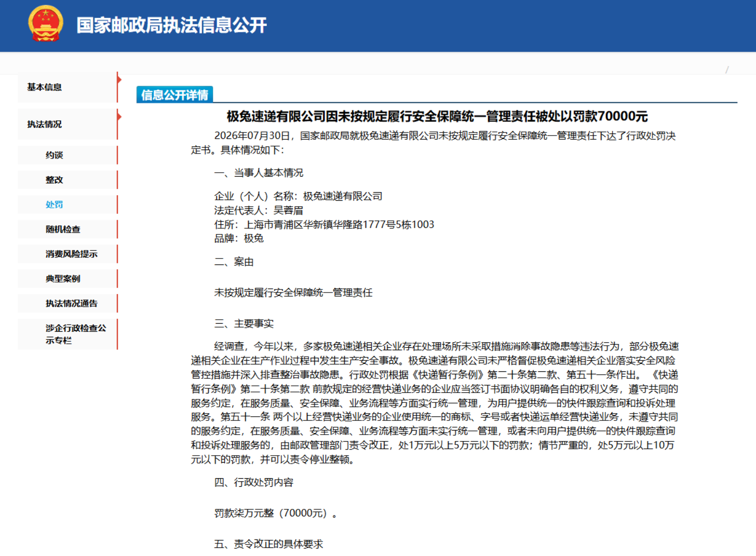Click the heading 二、案由
The width and height of the screenshot is (756, 556).
[234, 262]
